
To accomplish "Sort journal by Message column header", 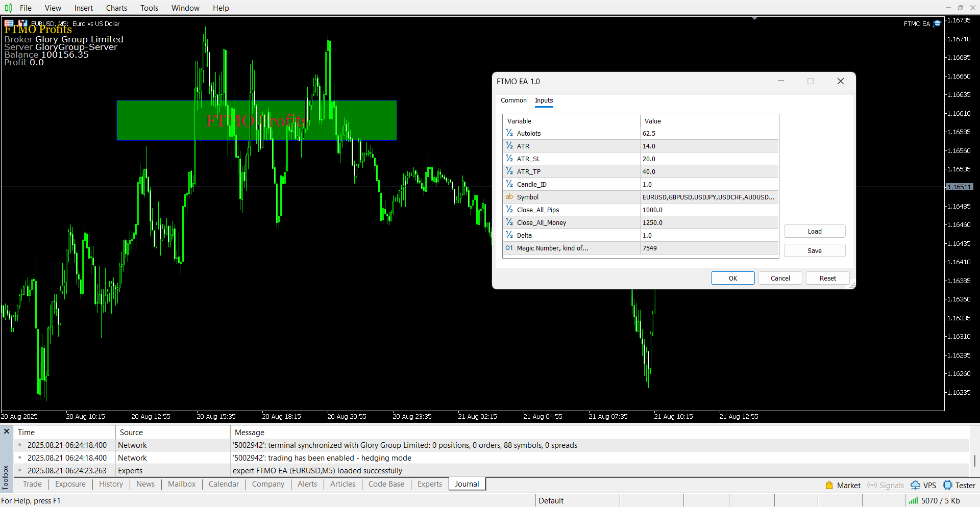I will (600, 432).
